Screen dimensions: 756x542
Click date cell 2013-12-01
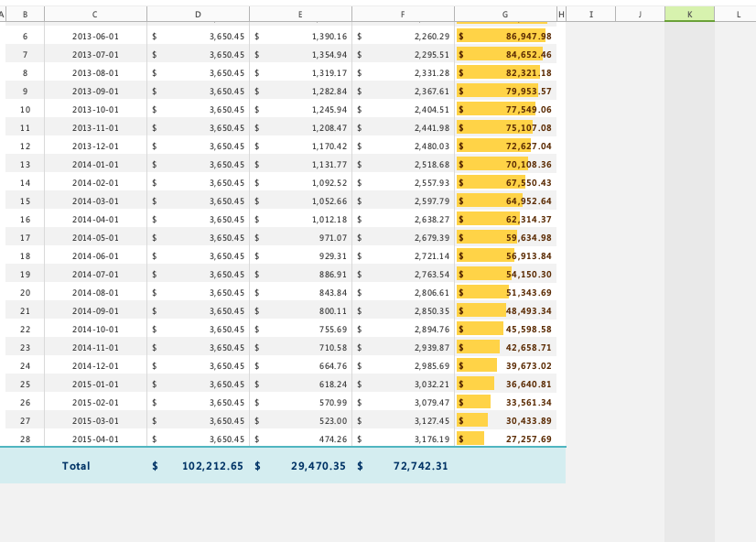[x=95, y=146]
